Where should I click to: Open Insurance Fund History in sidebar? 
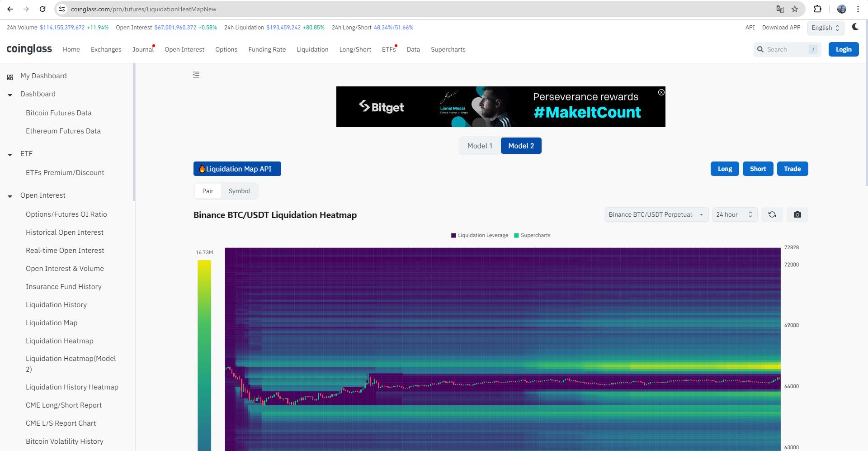coord(64,286)
